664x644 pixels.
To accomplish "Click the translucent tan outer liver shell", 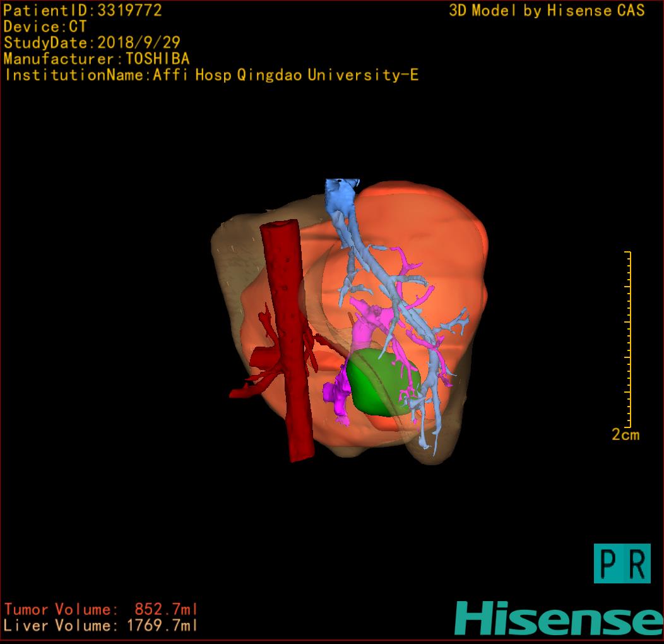I will pos(230,265).
